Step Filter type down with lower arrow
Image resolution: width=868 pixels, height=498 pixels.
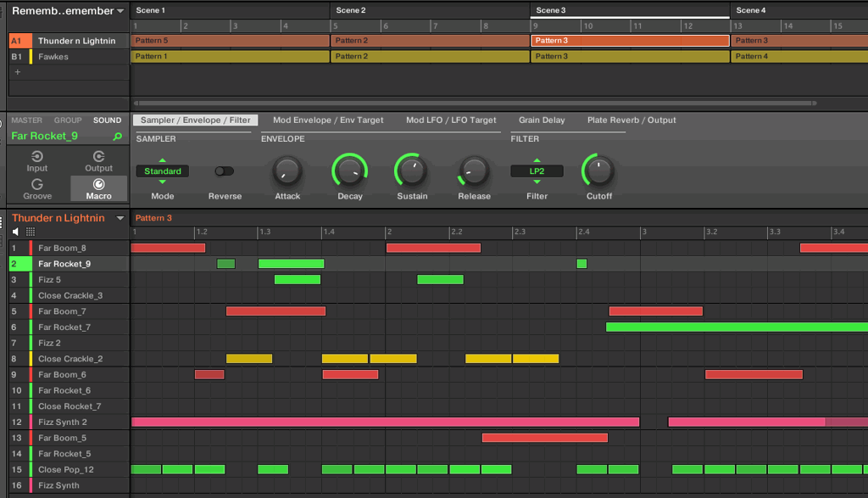coord(537,182)
